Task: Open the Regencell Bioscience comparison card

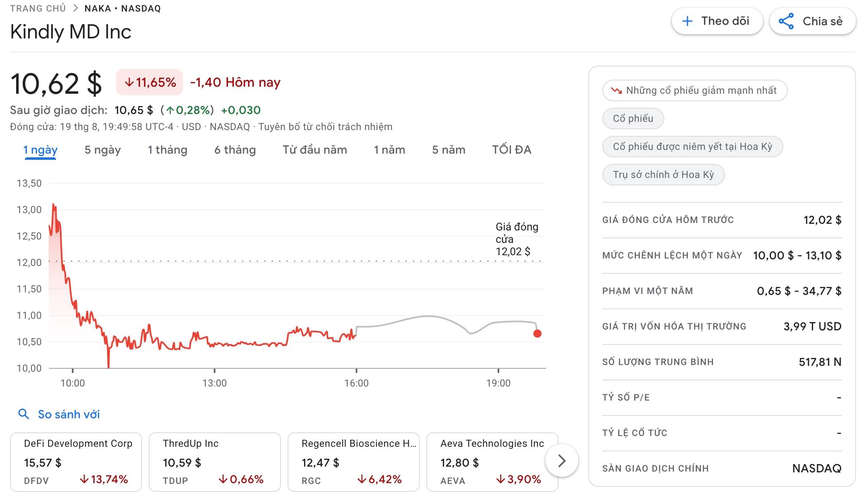Action: pyautogui.click(x=354, y=462)
